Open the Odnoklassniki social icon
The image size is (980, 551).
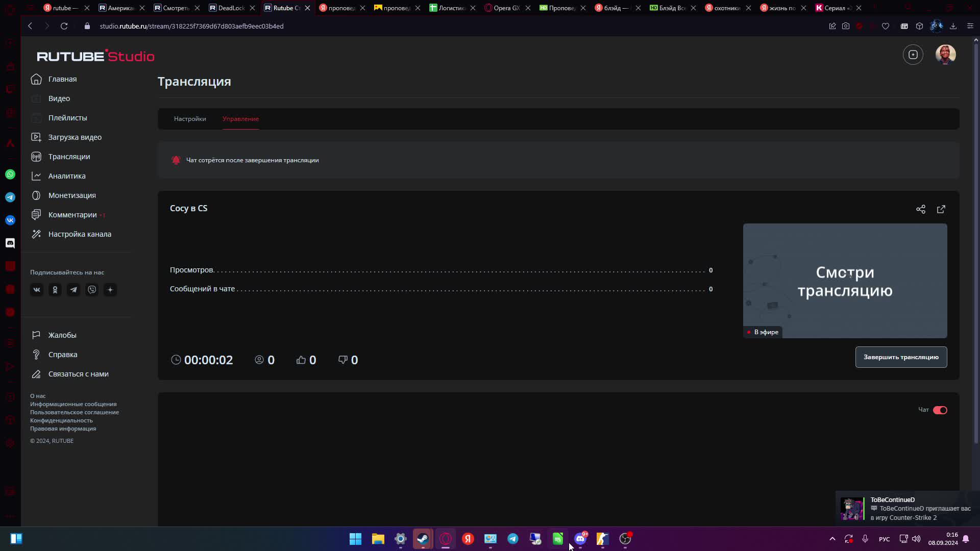tap(55, 290)
